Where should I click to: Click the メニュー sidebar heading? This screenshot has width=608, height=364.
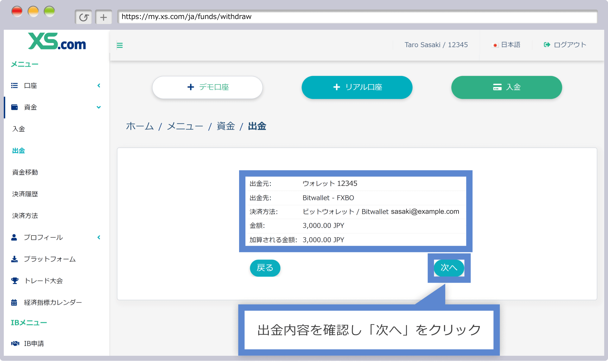[x=25, y=64]
